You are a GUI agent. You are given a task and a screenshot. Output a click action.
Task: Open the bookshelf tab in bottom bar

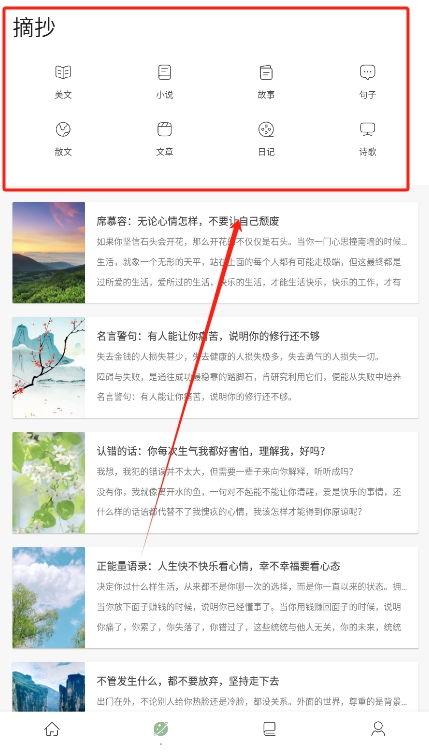pos(269,729)
